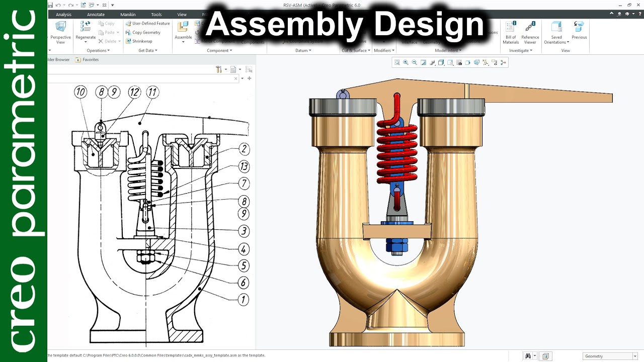Image resolution: width=644 pixels, height=362 pixels.
Task: Collapse the ribbon with the caret icon
Action: 611,13
